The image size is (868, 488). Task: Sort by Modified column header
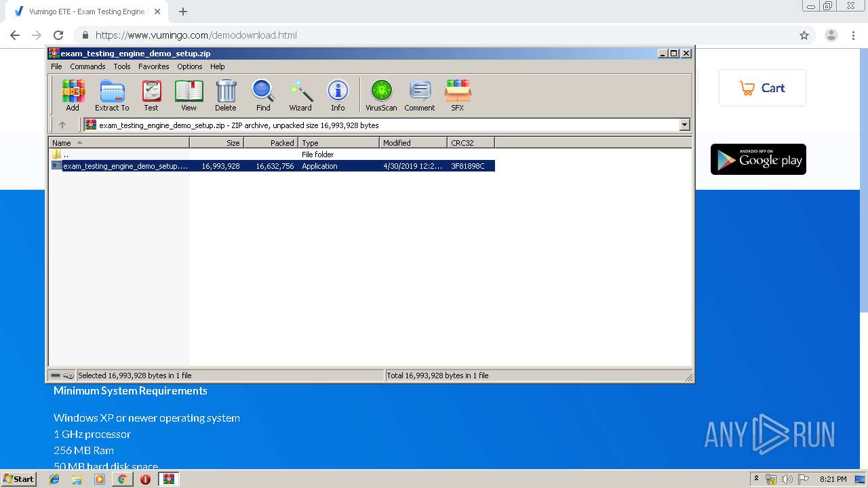[x=414, y=142]
